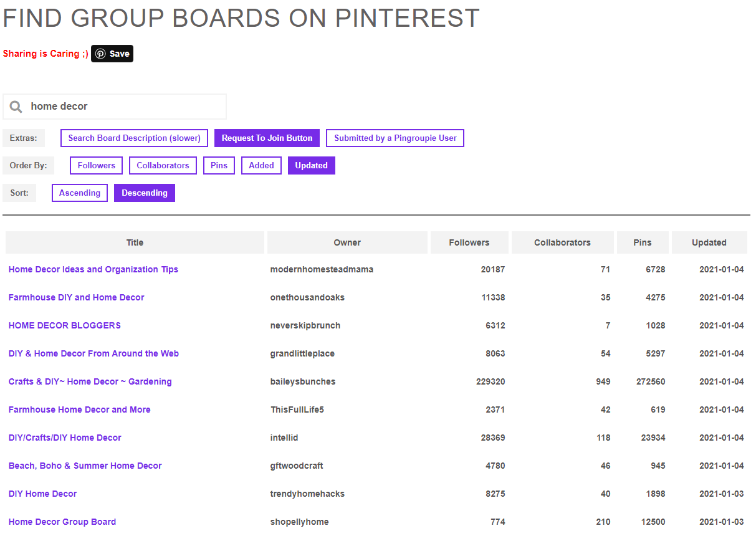Click pins value 12500
The width and height of the screenshot is (756, 541).
coord(653,522)
